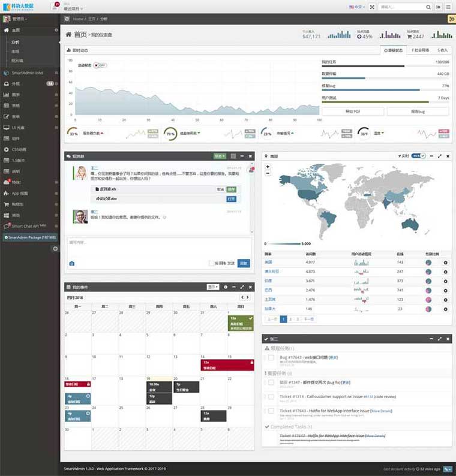Open the 中文 language dropdown
Screen dimensions: 456x476
(x=357, y=7)
